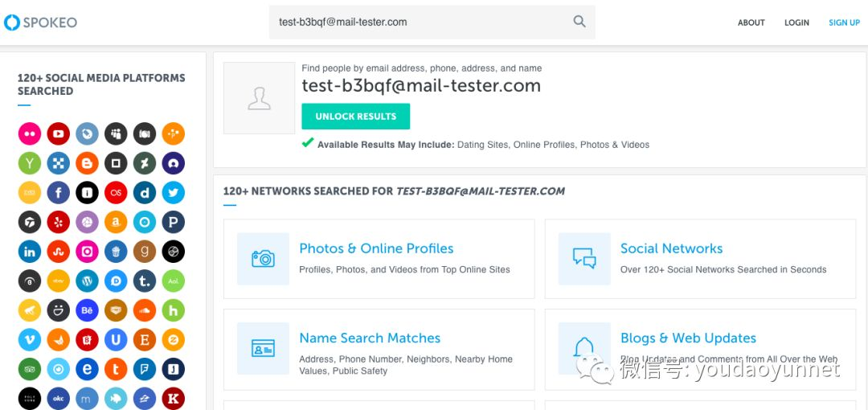The height and width of the screenshot is (410, 868).
Task: Click the search magnifier icon
Action: [579, 22]
